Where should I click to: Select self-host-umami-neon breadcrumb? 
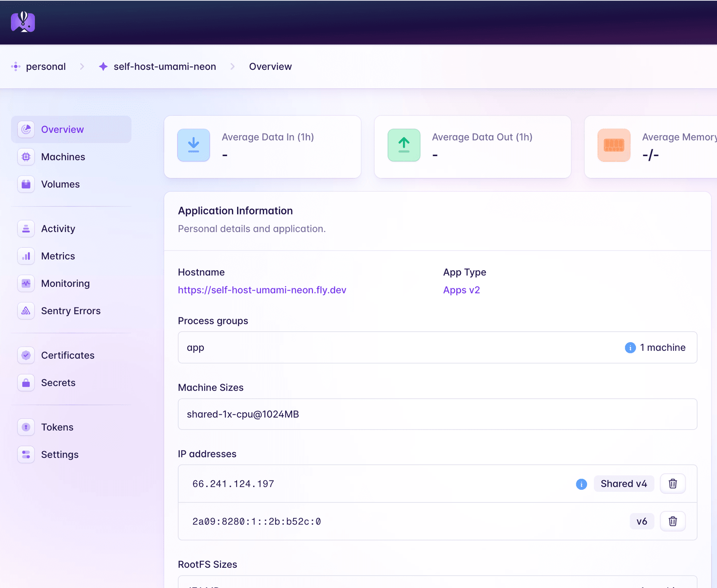coord(164,66)
